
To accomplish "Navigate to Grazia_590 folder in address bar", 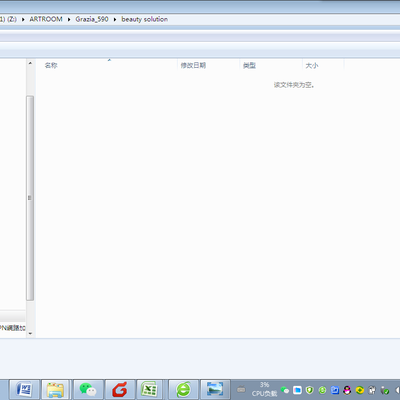I will click(92, 19).
